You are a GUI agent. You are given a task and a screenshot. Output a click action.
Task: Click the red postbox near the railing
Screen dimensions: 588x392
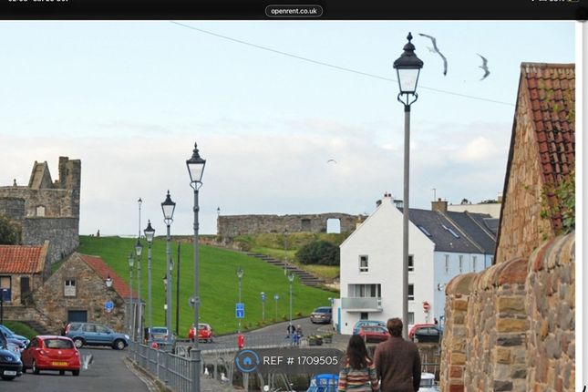point(241,341)
